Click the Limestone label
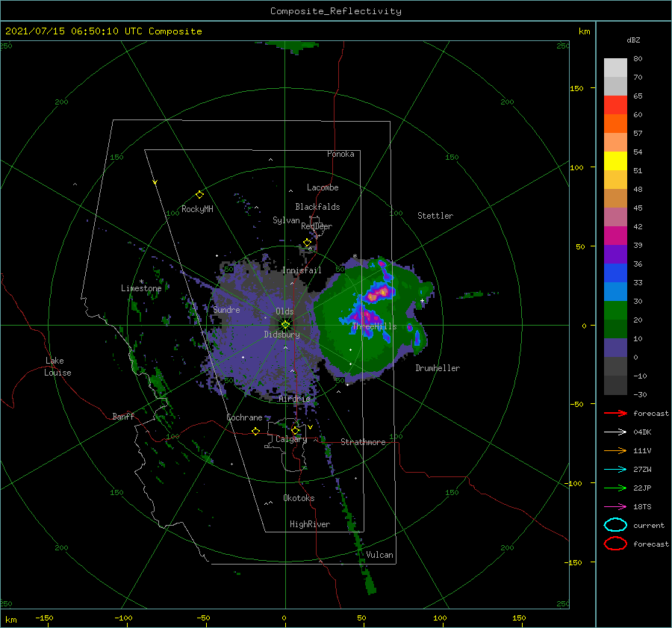The width and height of the screenshot is (672, 628). (x=141, y=288)
